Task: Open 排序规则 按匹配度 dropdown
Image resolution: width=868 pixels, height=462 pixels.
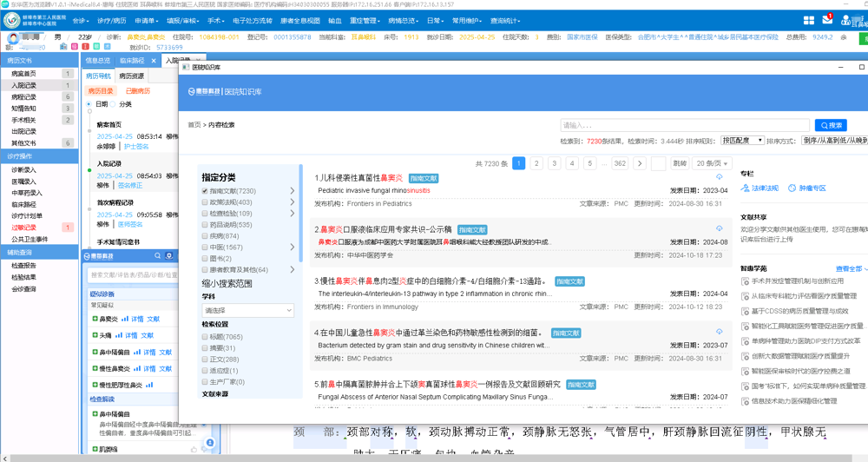Action: coord(742,141)
